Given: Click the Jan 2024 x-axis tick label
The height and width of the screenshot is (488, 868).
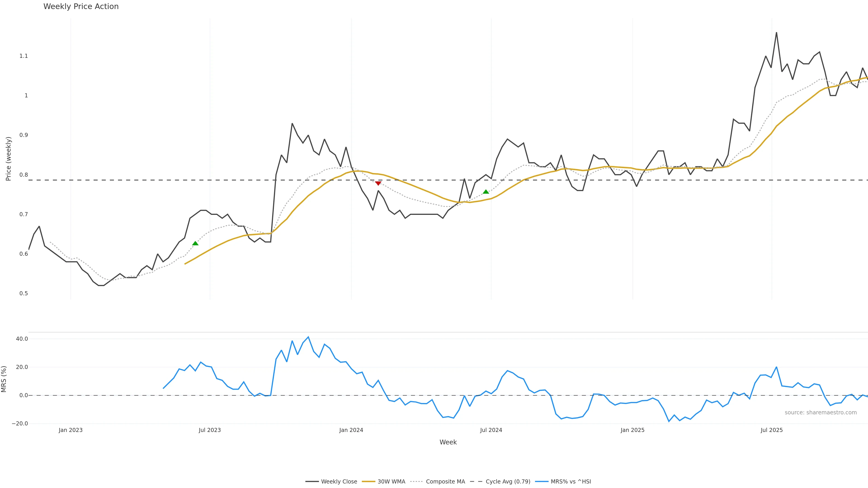Looking at the screenshot, I should 351,430.
